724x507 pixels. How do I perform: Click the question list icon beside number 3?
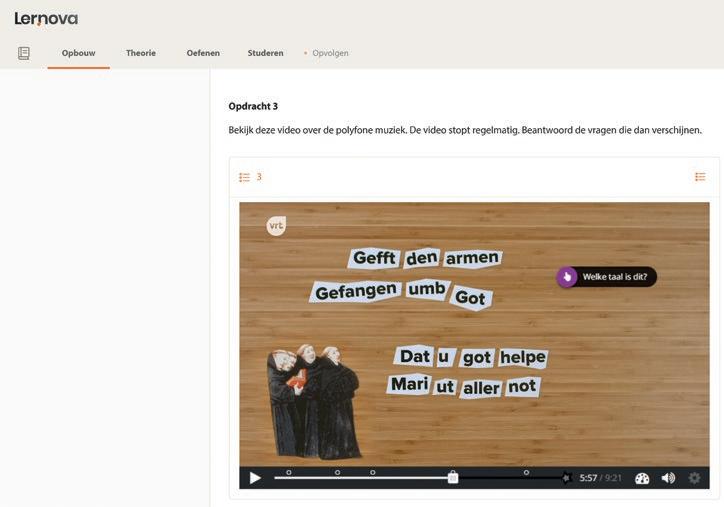coord(244,177)
